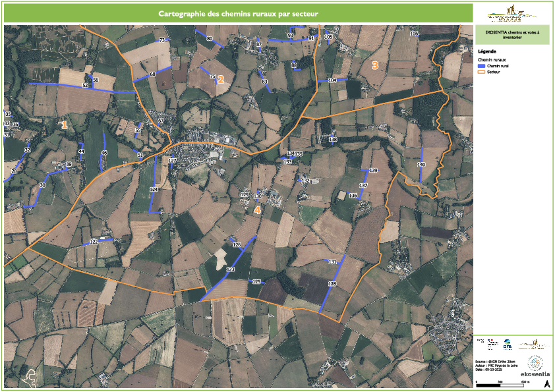Click the blue Chemin rural legend swatch

pyautogui.click(x=481, y=67)
